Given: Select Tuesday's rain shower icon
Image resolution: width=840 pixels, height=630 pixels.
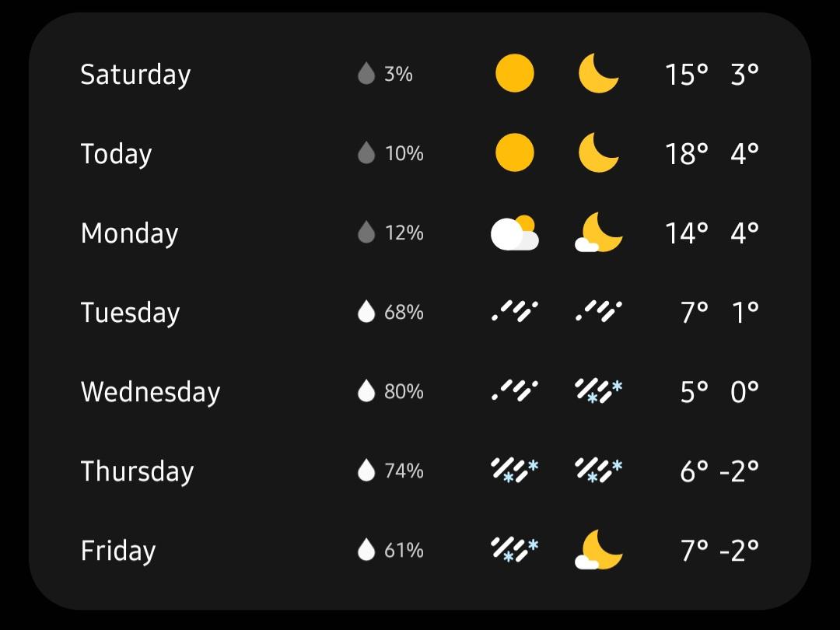Looking at the screenshot, I should 516,312.
